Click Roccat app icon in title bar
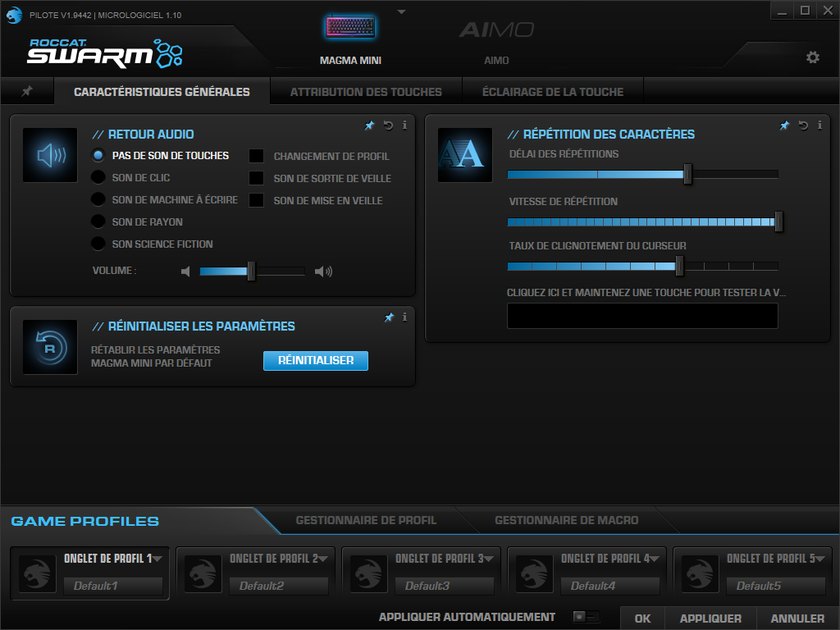840x630 pixels. point(14,15)
